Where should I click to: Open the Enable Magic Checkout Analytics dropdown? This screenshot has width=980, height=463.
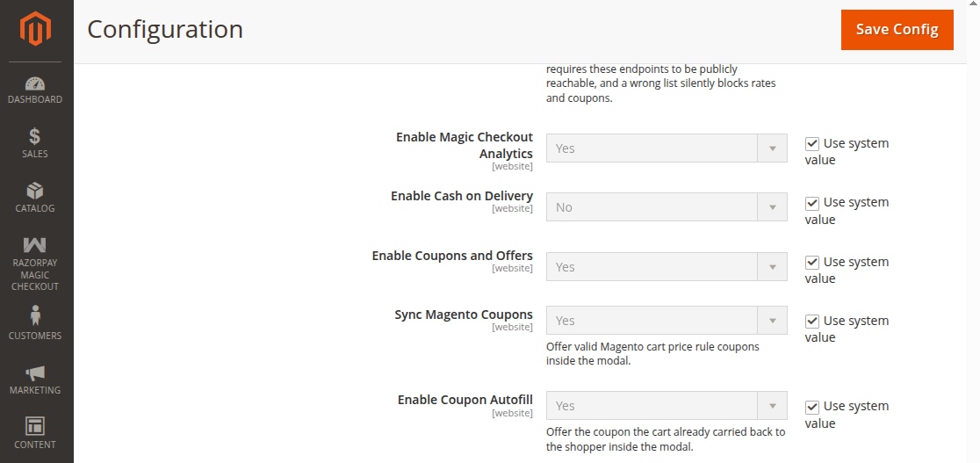(x=667, y=148)
